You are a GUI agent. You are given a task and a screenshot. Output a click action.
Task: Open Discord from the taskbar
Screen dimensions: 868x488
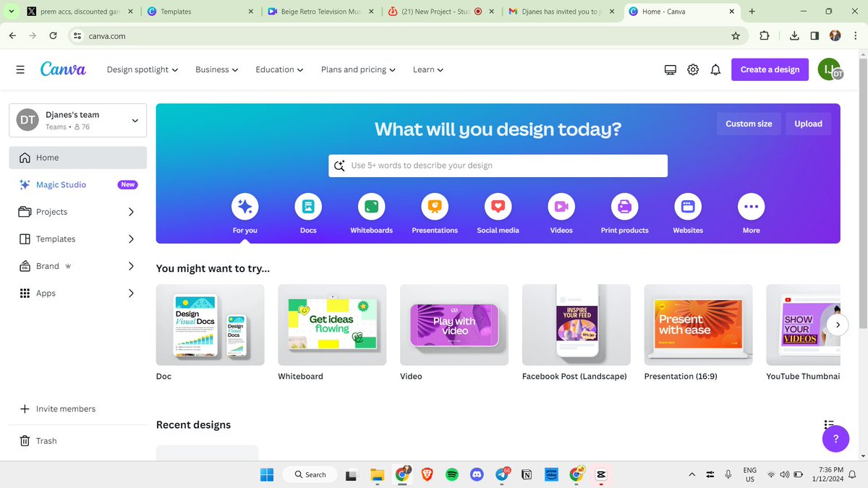[477, 474]
